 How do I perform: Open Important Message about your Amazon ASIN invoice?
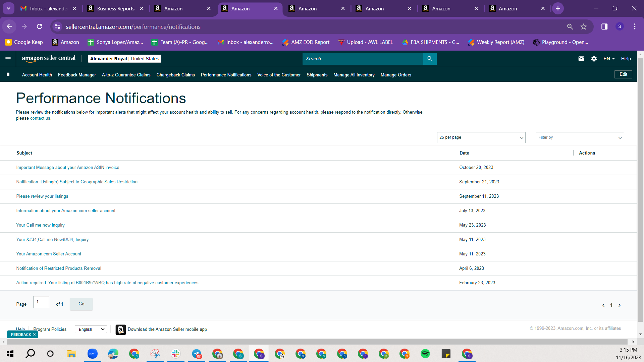(x=68, y=168)
